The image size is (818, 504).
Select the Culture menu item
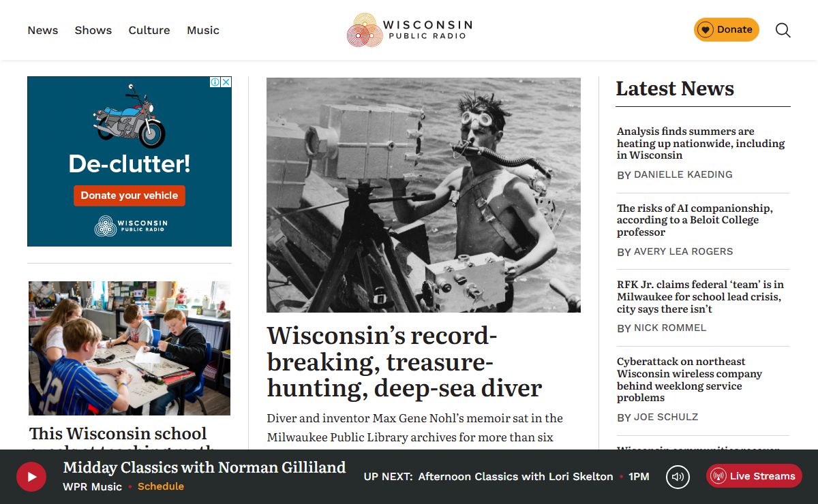(149, 30)
